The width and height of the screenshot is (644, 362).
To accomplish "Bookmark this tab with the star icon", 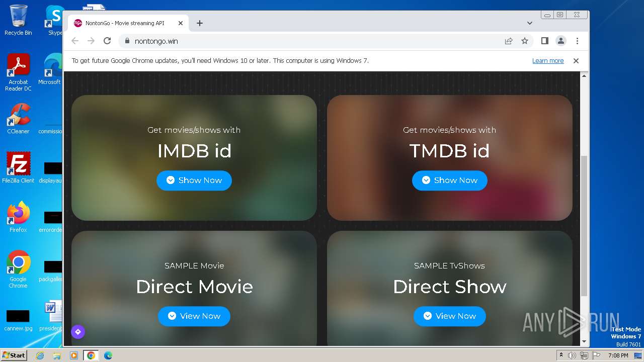I will tap(525, 41).
